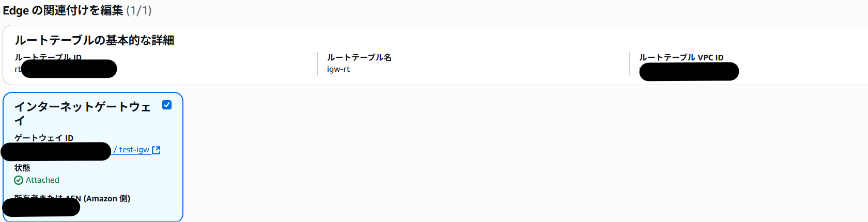This screenshot has height=222, width=868.
Task: Click the (Amazon 側) ASN label
Action: pyautogui.click(x=106, y=198)
